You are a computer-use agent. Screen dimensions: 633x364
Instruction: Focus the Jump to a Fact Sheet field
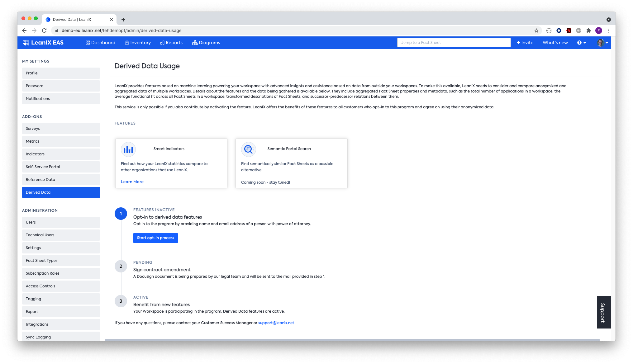point(454,43)
